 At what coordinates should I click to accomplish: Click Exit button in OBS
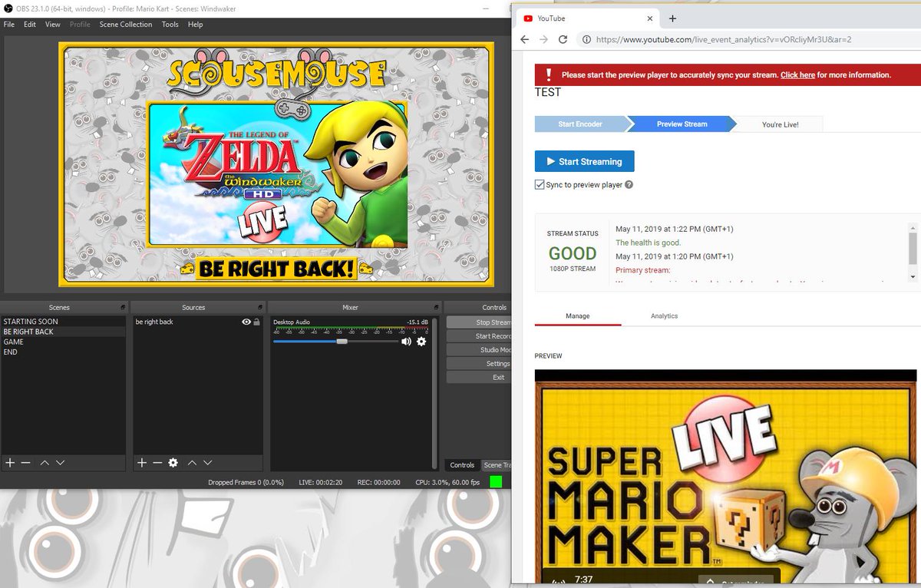click(x=479, y=378)
